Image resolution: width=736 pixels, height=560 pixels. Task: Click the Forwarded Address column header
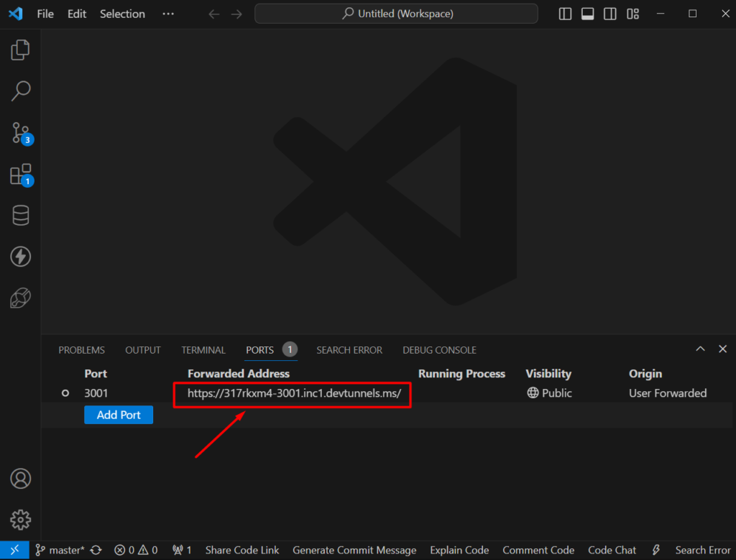[239, 374]
